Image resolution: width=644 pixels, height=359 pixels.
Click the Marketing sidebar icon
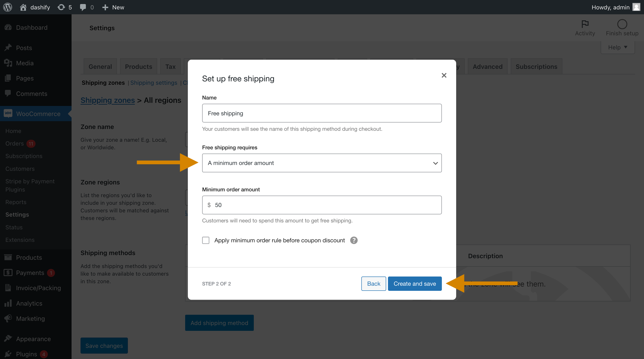point(8,318)
